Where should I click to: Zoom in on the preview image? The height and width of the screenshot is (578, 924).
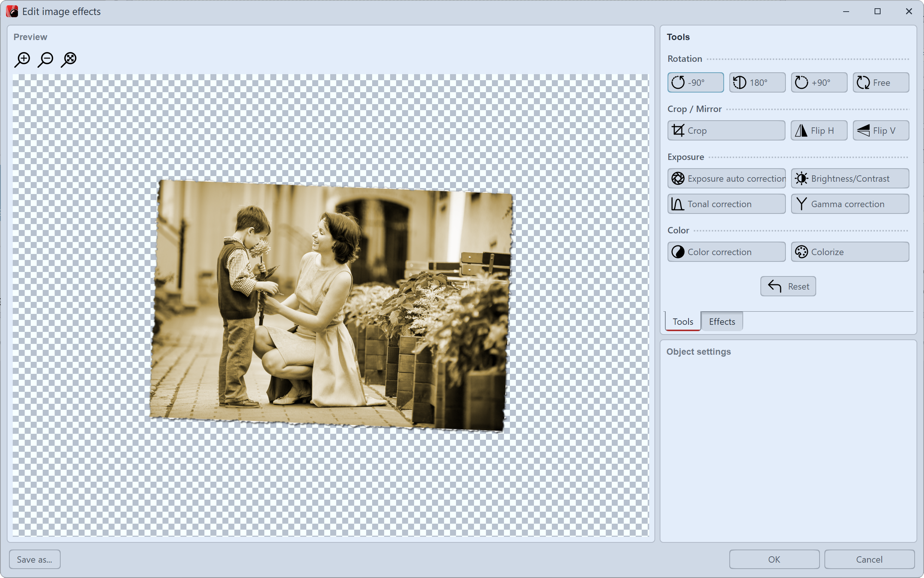(22, 59)
